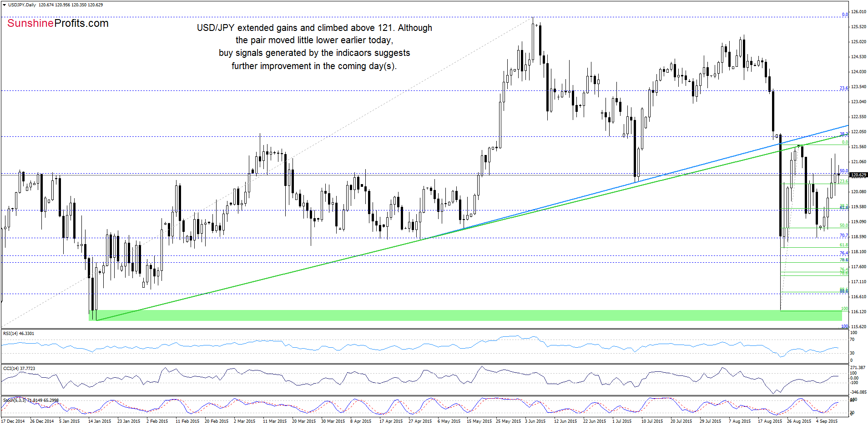Click the small triangle beside USDJPY,Daily
Viewport: 868px width, 425px height.
pos(4,5)
